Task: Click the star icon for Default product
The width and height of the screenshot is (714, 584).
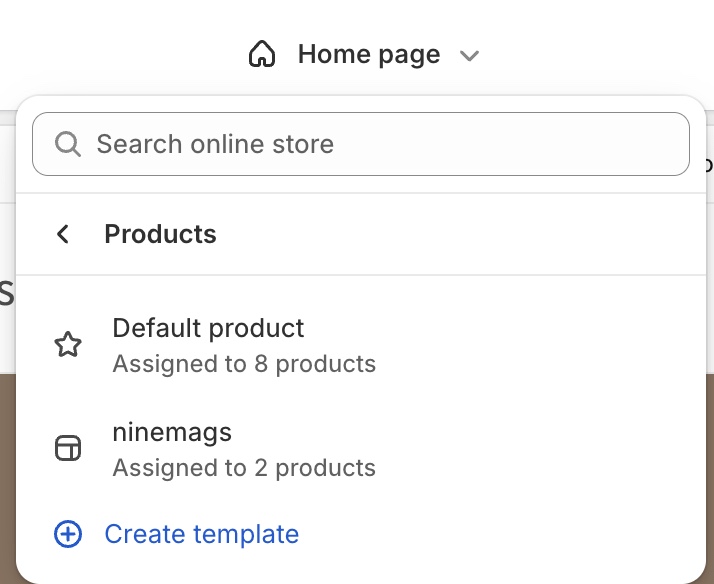Action: point(67,346)
